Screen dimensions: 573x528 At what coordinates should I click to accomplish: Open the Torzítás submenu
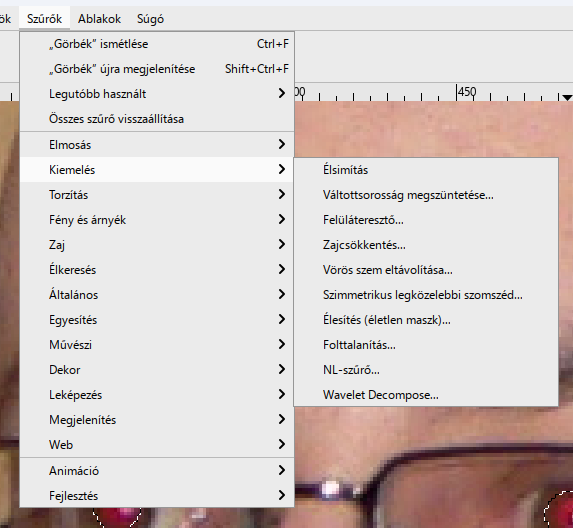point(157,195)
